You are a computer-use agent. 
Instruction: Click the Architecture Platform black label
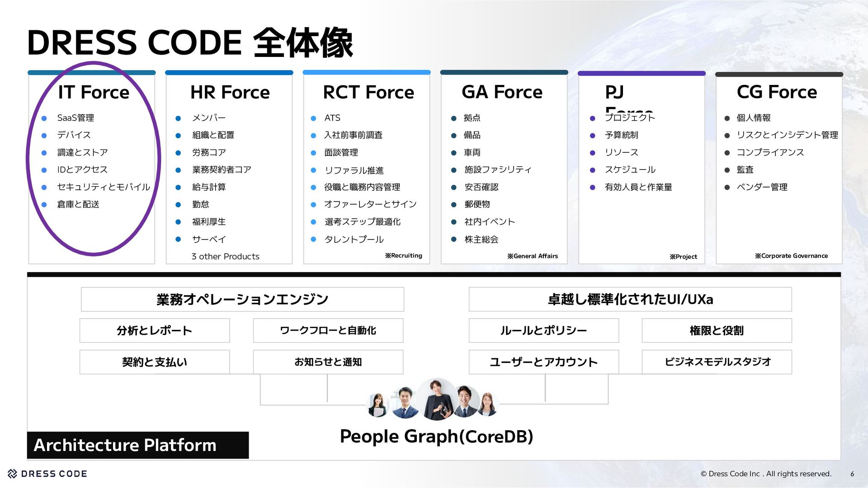pyautogui.click(x=137, y=445)
